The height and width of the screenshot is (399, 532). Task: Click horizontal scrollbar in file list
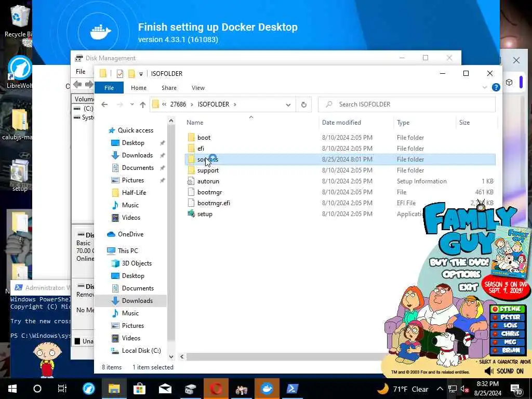point(285,356)
